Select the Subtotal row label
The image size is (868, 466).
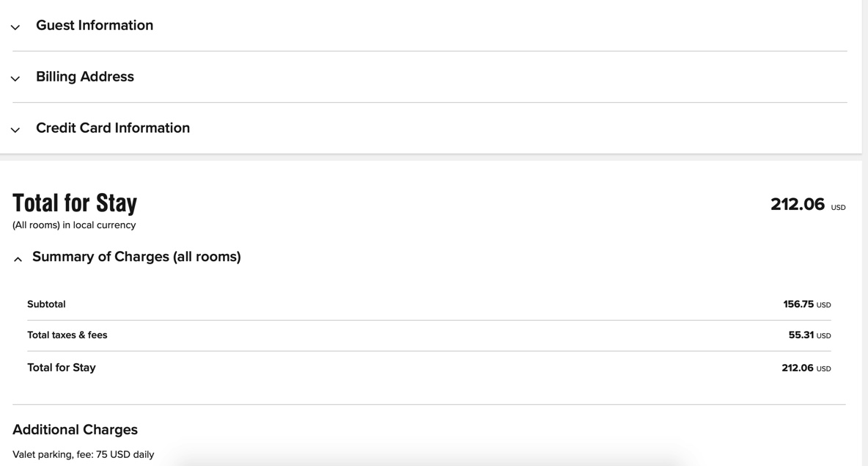[46, 304]
